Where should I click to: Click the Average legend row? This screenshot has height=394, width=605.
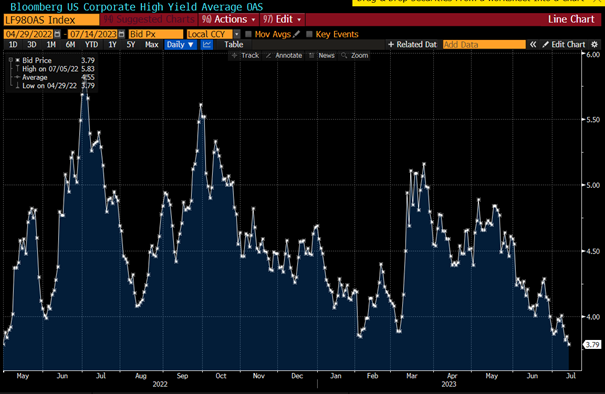click(55, 77)
